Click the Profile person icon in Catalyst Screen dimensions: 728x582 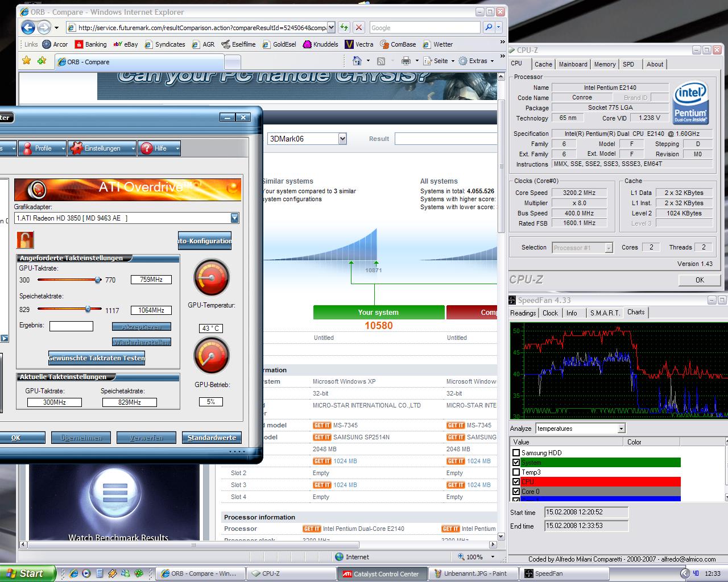[x=27, y=148]
